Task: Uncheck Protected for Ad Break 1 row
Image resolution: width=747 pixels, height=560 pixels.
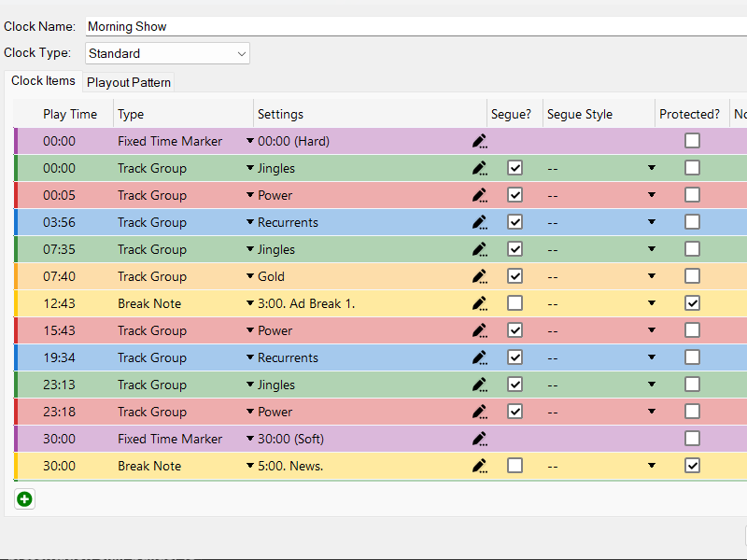Action: pos(692,302)
